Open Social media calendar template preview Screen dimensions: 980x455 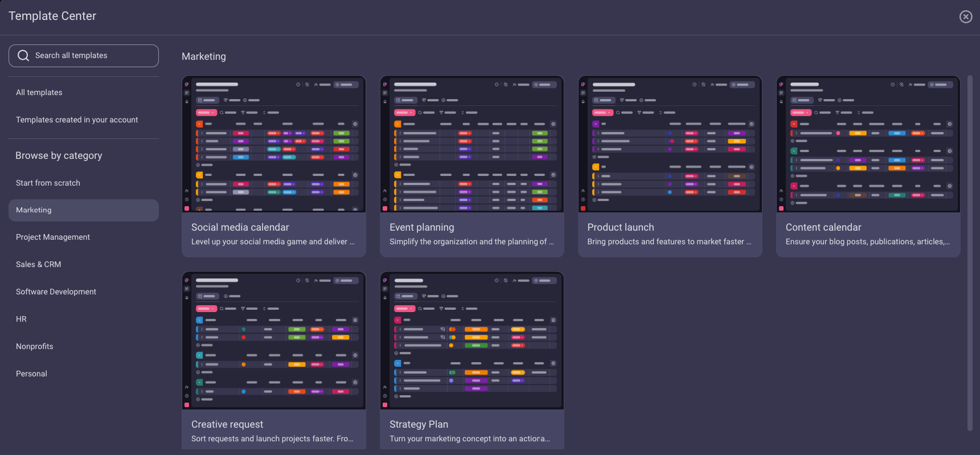click(x=273, y=145)
